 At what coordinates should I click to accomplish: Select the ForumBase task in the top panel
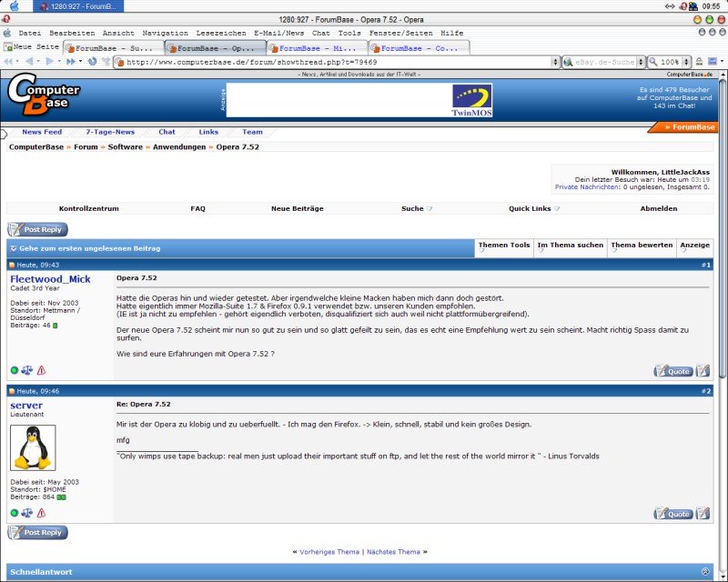pos(78,6)
